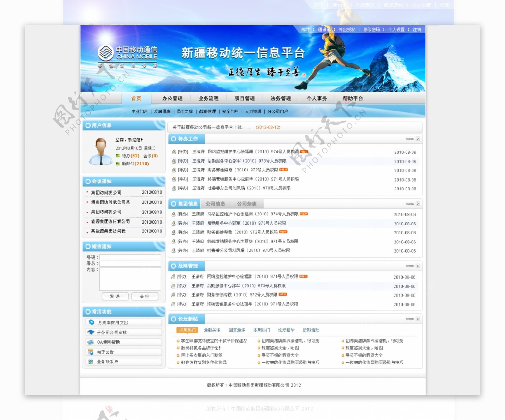Screen dimensions: 505x420
Task: Focus the 内容 text area
Action: click(130, 279)
